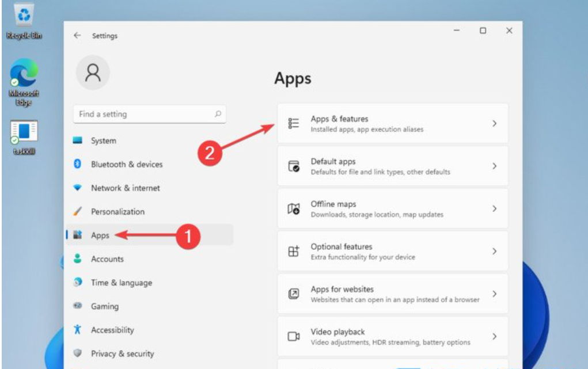
Task: Expand Video playback chevron arrow
Action: [494, 336]
